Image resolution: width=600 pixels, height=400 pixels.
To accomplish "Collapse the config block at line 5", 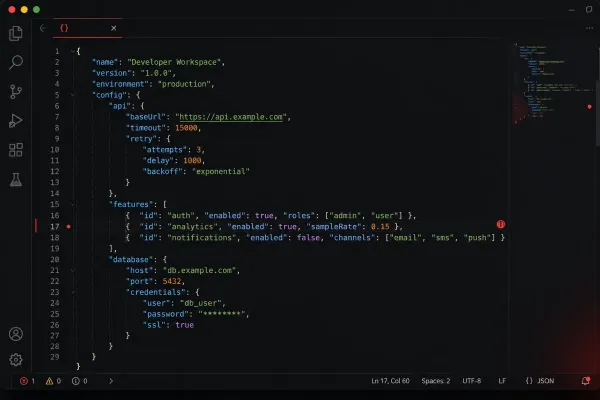I will coord(72,95).
